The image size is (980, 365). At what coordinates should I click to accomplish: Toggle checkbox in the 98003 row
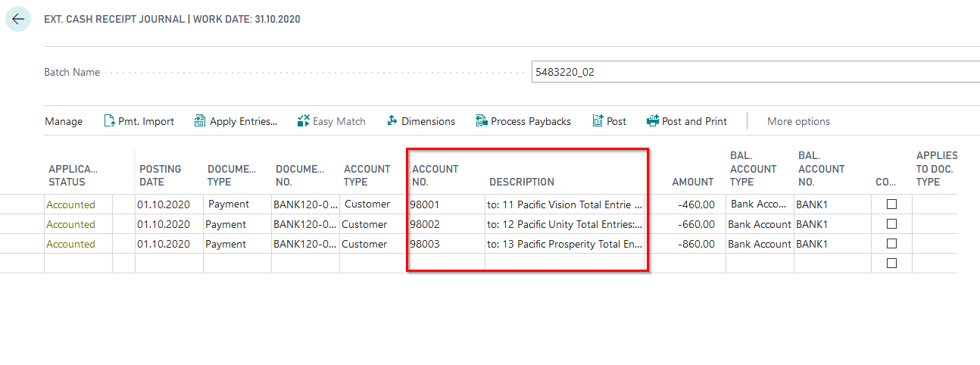(891, 244)
